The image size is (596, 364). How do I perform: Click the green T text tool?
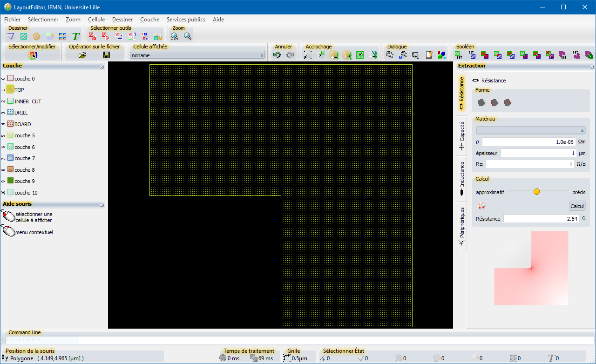(x=76, y=36)
